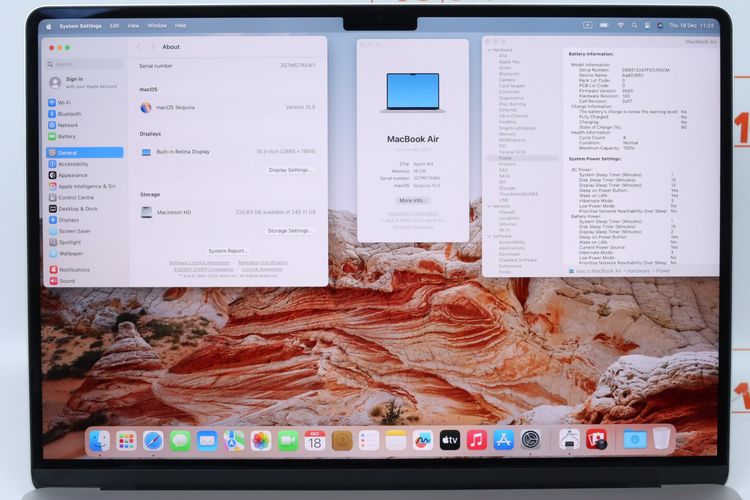Screen dimensions: 750x500
Task: Select Thunderbolt/USB4 in System Information
Action: pos(518,194)
